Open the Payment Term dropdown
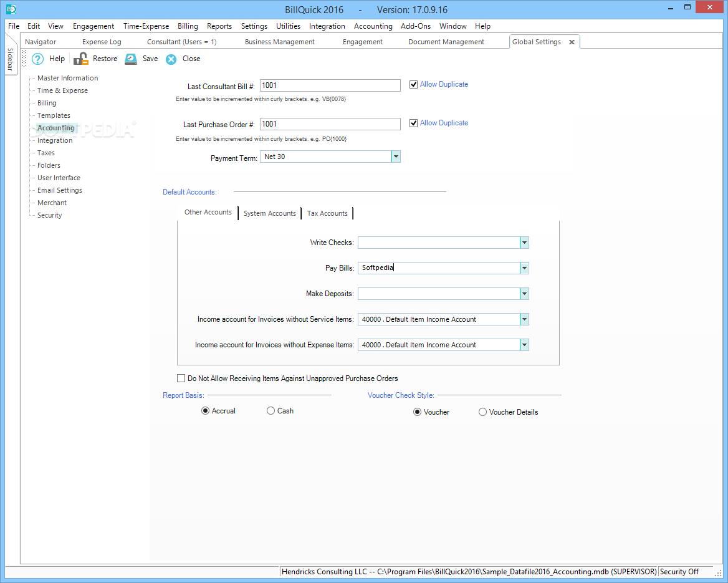The image size is (728, 583). coord(396,157)
